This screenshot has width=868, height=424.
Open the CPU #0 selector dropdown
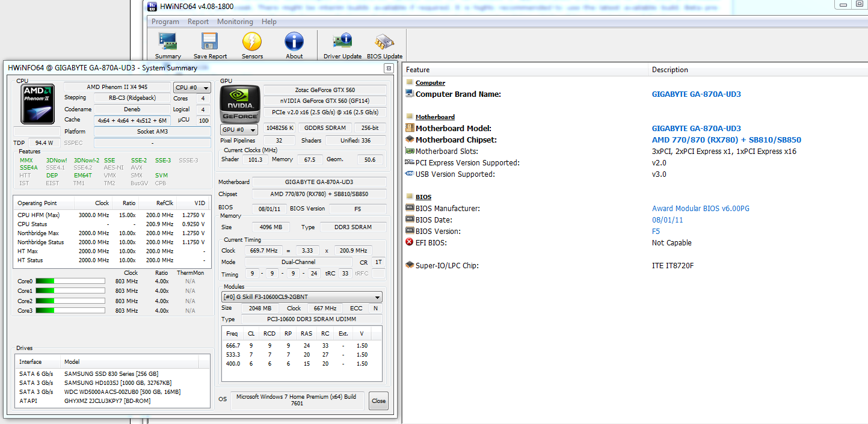click(x=192, y=87)
